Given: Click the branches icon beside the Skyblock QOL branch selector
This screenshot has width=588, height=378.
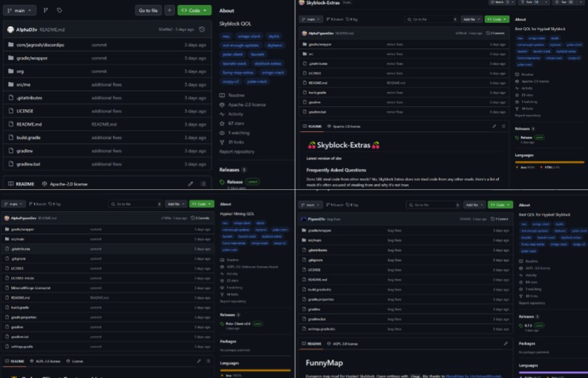Looking at the screenshot, I should point(45,11).
